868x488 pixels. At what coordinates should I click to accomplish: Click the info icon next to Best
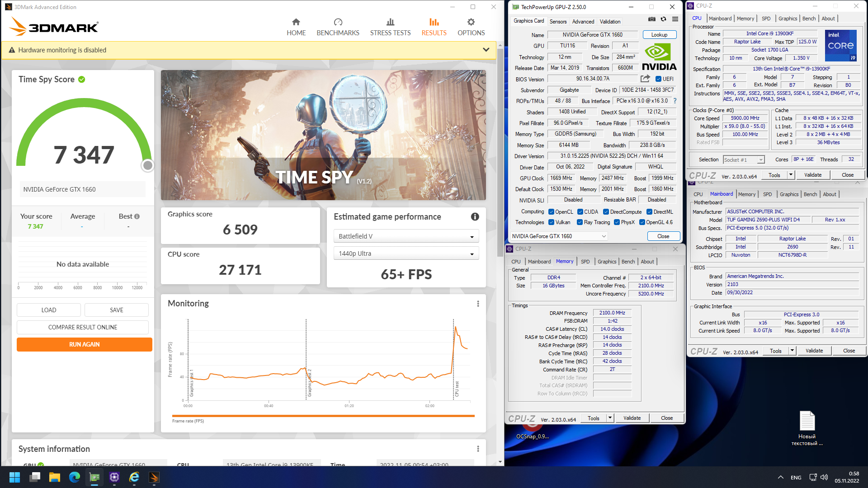tap(137, 216)
